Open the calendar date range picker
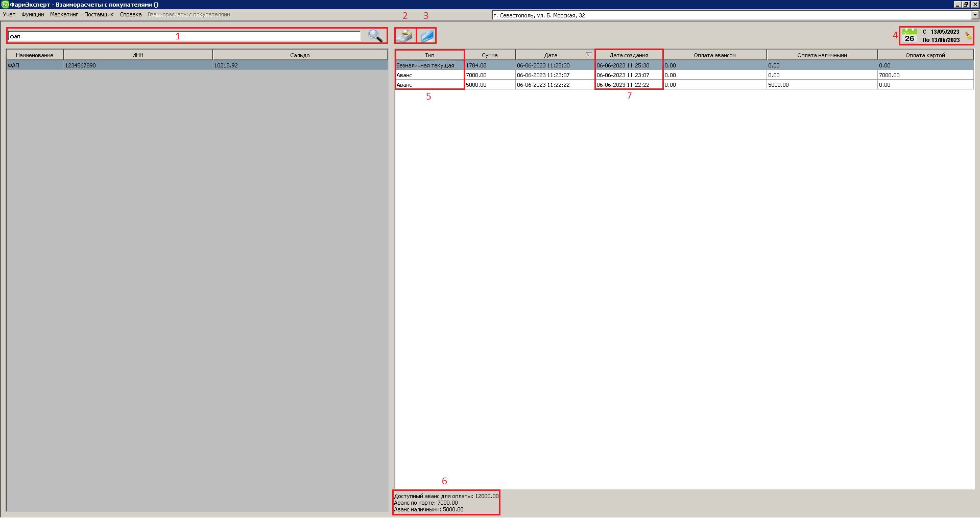Viewport: 980px width, 518px height. (910, 36)
